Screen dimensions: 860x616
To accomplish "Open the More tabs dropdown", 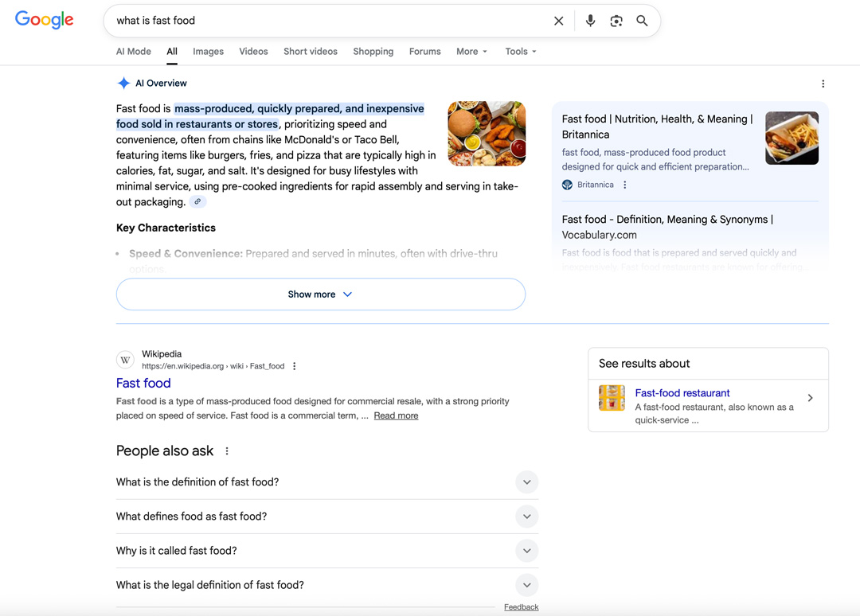I will pos(471,51).
